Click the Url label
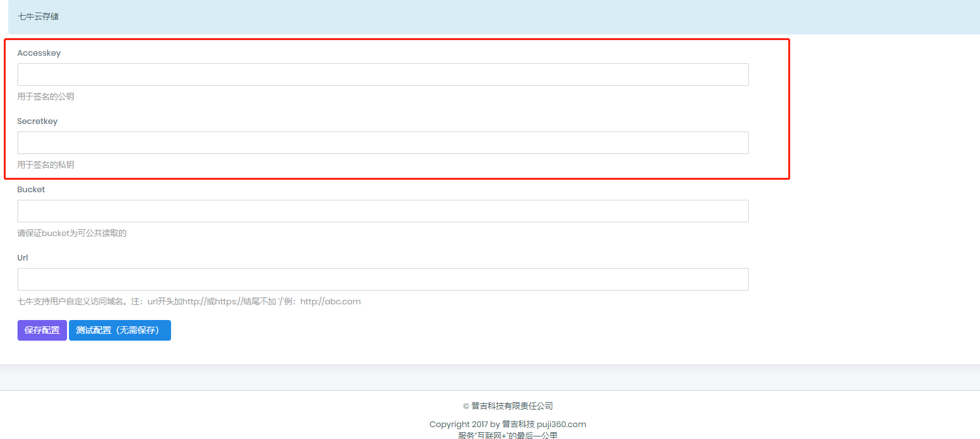This screenshot has width=980, height=439. pyautogui.click(x=23, y=258)
